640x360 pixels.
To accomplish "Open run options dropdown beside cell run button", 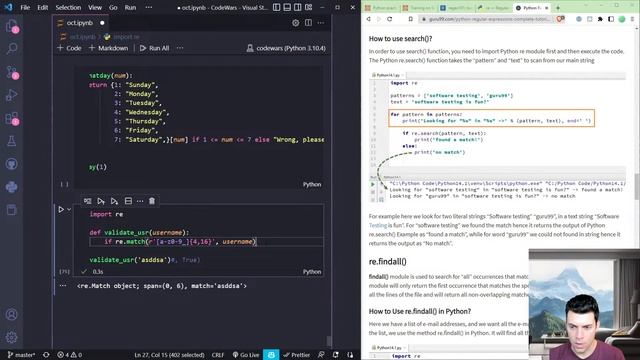I will pos(69,209).
